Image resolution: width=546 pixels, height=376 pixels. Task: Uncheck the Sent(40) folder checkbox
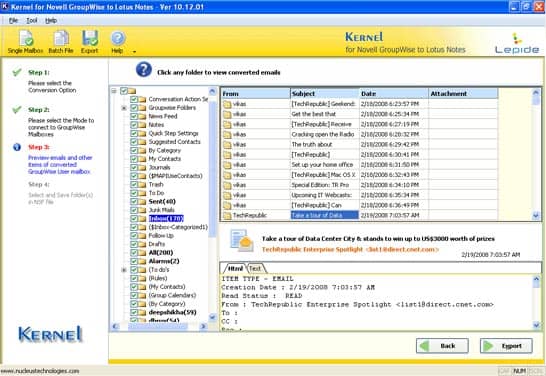(x=134, y=202)
